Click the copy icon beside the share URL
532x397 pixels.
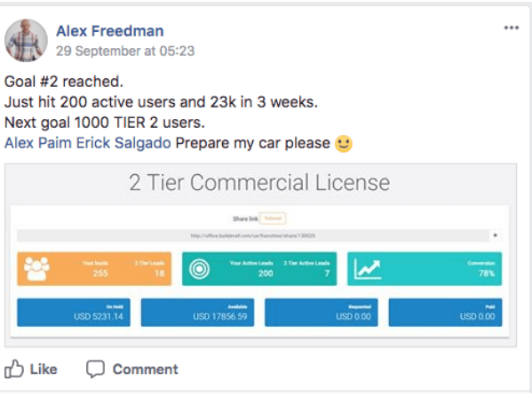495,235
